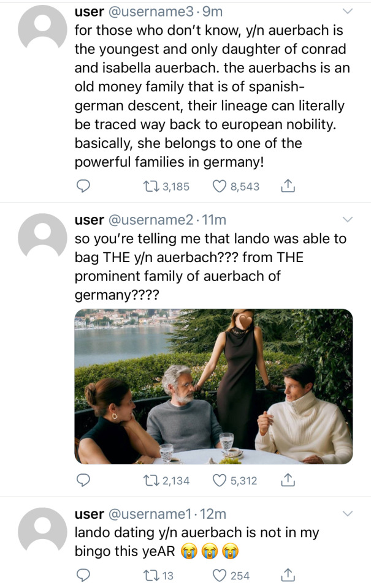Tap the avatar next to username3 tweet

point(42,28)
